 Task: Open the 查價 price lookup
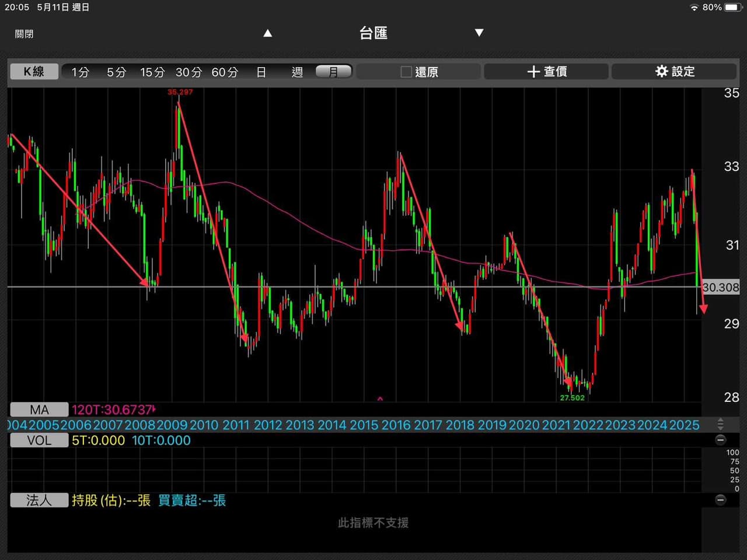tap(547, 71)
